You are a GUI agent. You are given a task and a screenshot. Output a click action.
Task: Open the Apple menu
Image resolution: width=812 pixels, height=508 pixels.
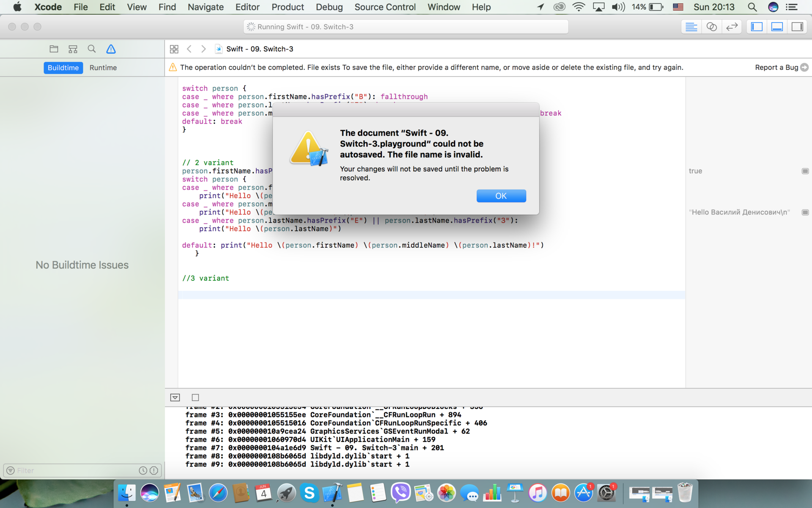point(17,7)
